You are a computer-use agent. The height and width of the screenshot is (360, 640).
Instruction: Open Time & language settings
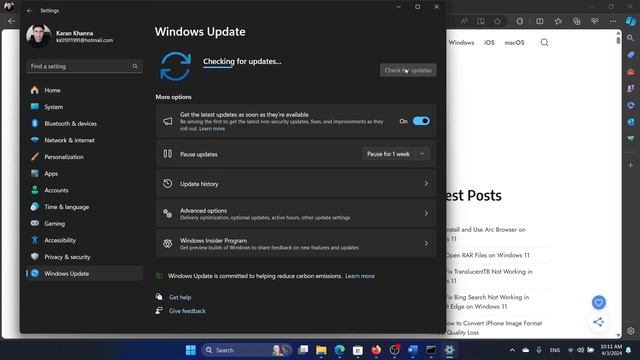click(84, 207)
